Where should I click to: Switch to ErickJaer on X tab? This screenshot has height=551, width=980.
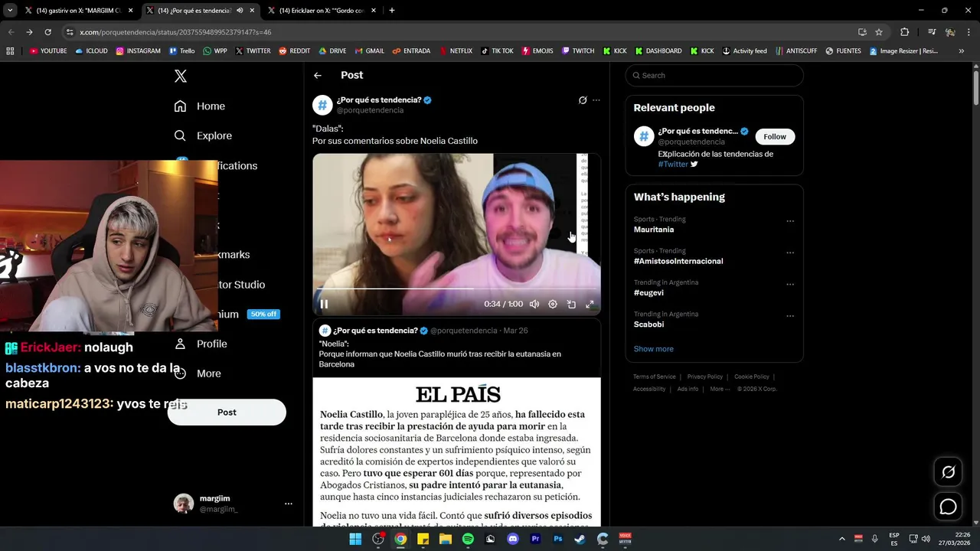(322, 11)
